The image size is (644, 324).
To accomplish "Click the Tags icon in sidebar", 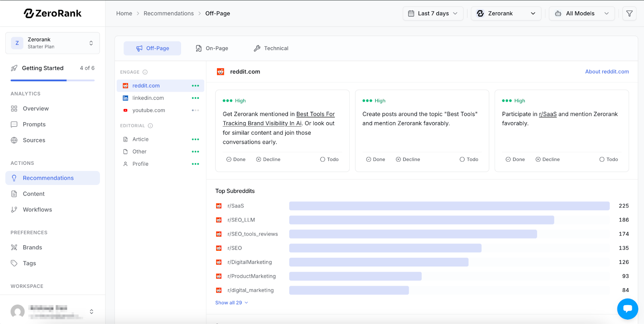I will (x=14, y=263).
